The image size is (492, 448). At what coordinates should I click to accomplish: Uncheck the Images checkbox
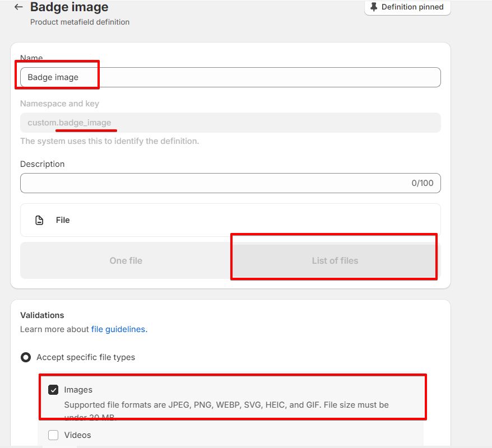click(53, 390)
